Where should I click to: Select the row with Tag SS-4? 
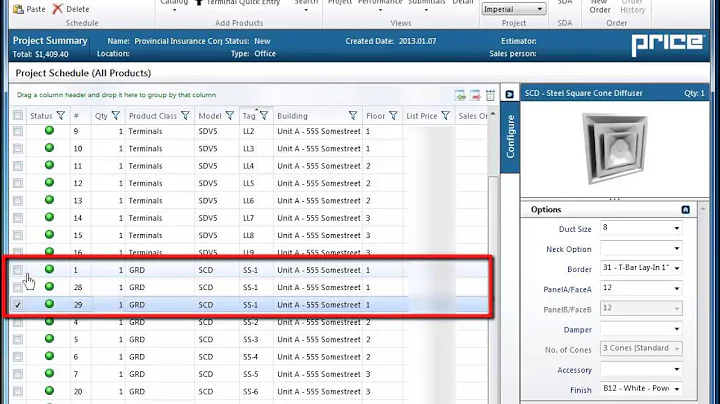point(248,357)
